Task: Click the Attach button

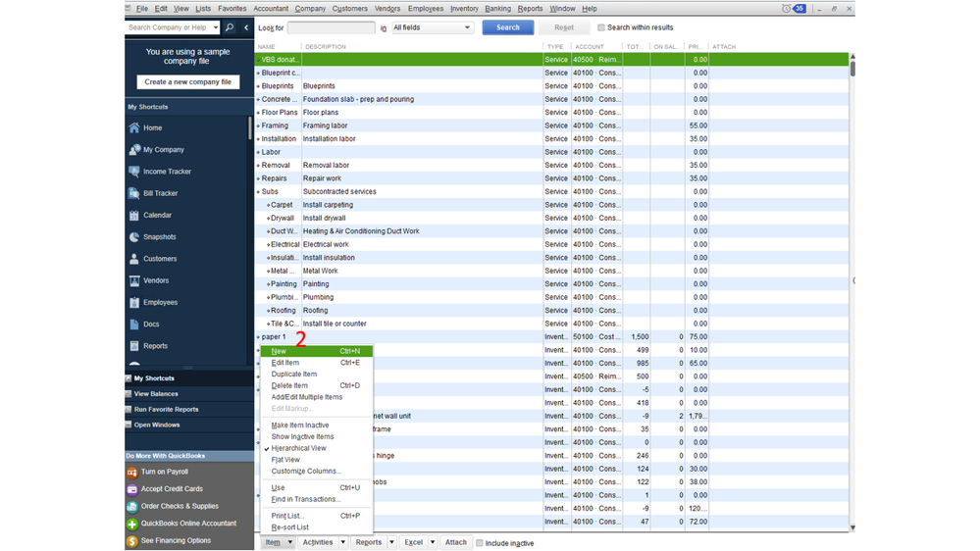Action: click(455, 543)
